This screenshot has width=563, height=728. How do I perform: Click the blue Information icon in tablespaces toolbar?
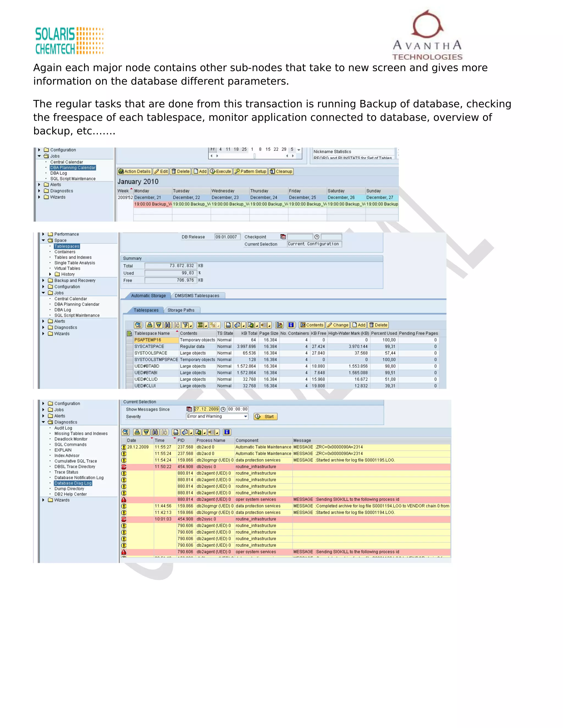click(291, 325)
